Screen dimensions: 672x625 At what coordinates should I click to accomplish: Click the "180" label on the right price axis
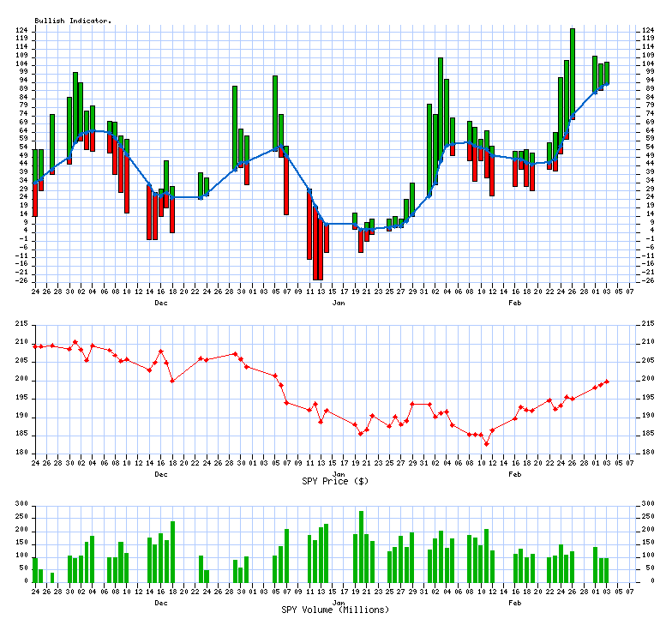click(649, 454)
